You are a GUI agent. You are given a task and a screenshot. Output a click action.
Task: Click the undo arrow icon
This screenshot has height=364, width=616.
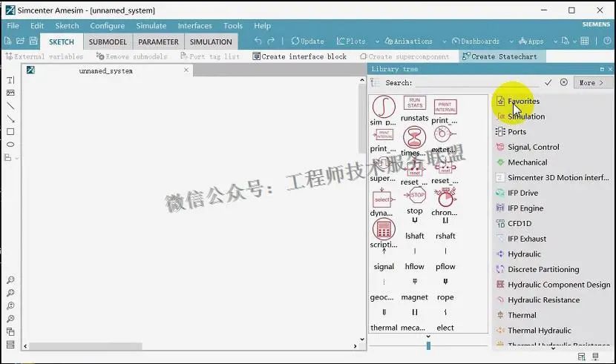(258, 41)
